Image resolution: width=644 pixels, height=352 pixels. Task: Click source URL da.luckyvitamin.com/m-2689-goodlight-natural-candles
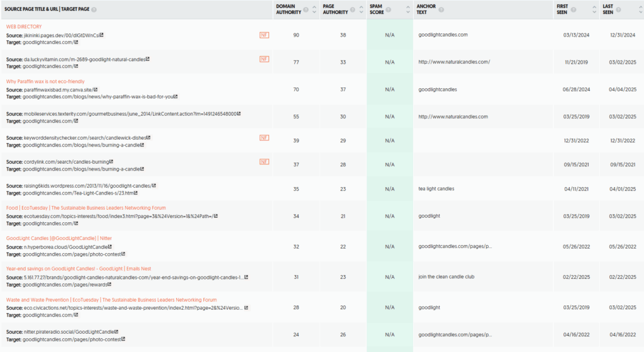point(84,60)
